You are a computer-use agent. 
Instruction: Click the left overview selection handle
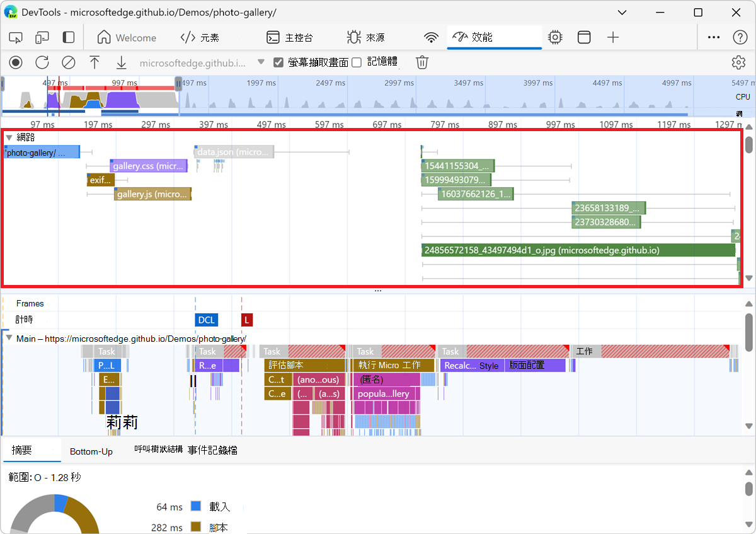click(3, 83)
